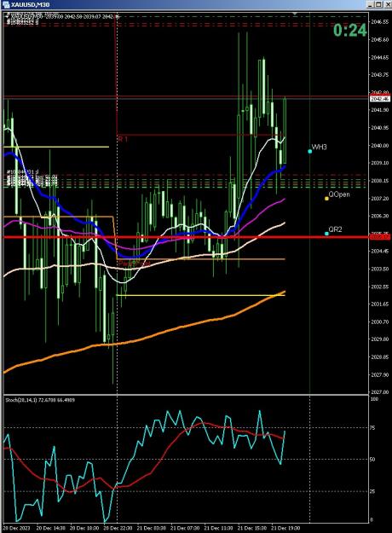
Task: Click 2030.70 on the price scale
Action: pos(380,322)
